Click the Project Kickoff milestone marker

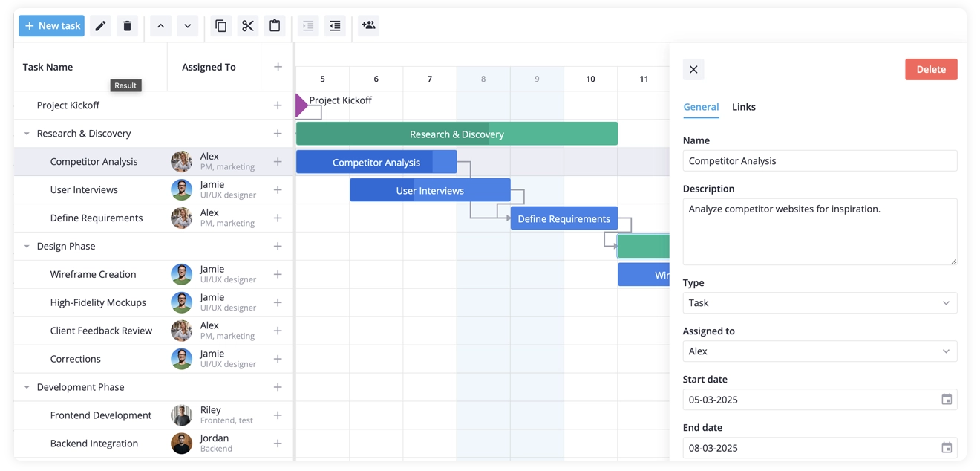click(x=301, y=105)
